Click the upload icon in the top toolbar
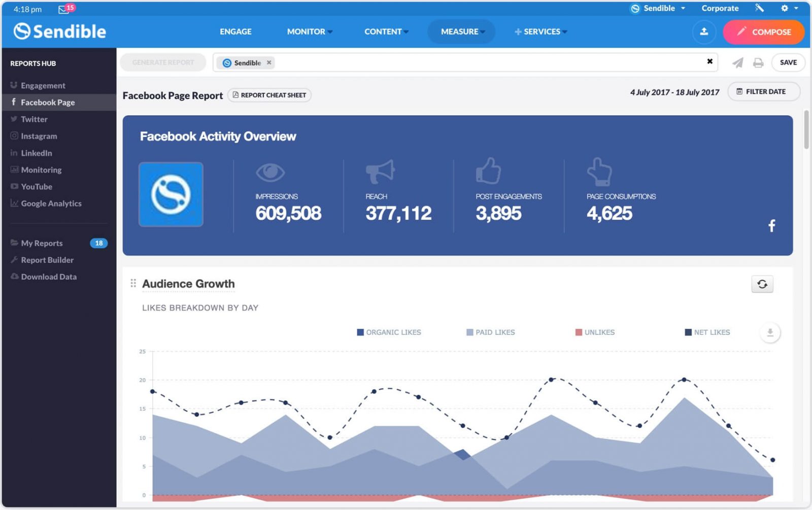Viewport: 812px width, 510px height. 704,31
